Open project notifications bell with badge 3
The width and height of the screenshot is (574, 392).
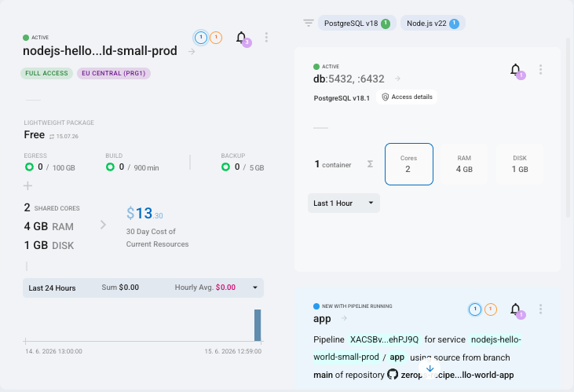(241, 38)
